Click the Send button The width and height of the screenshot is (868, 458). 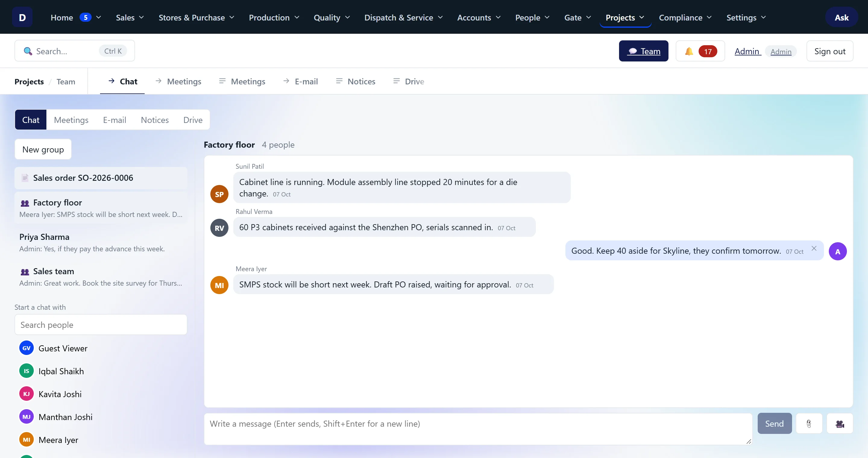(x=774, y=424)
